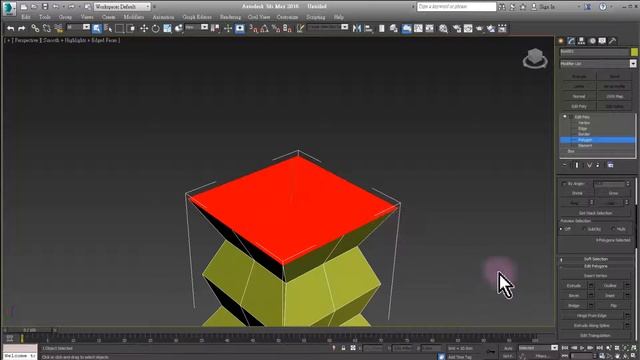Activate the Select and Link tool
This screenshot has height=360, width=640.
pyautogui.click(x=36, y=28)
